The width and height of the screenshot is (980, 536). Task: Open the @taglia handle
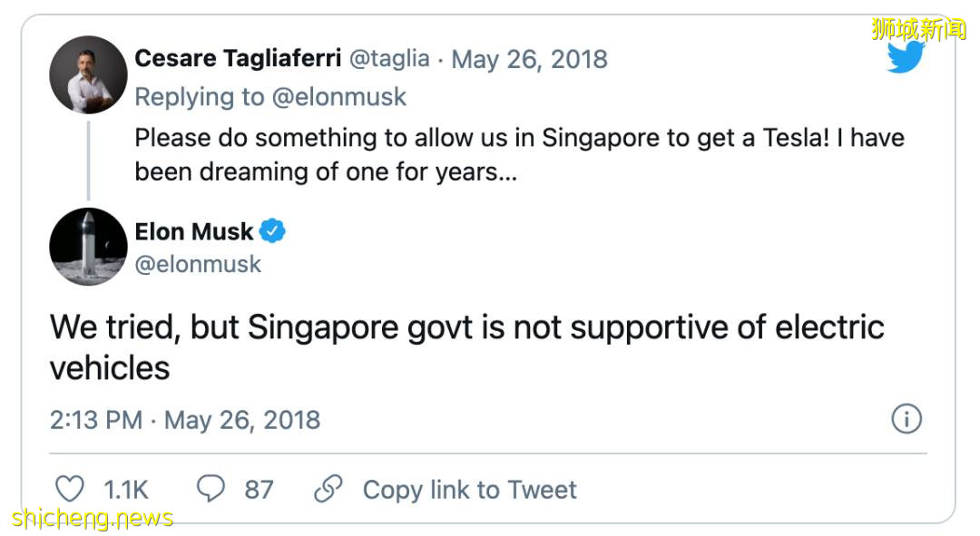click(x=389, y=59)
